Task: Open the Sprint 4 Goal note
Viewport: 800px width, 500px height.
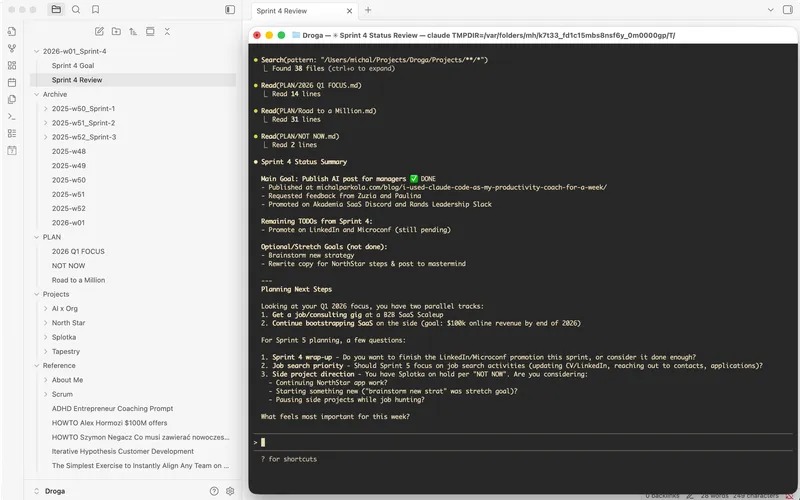Action: click(x=73, y=65)
